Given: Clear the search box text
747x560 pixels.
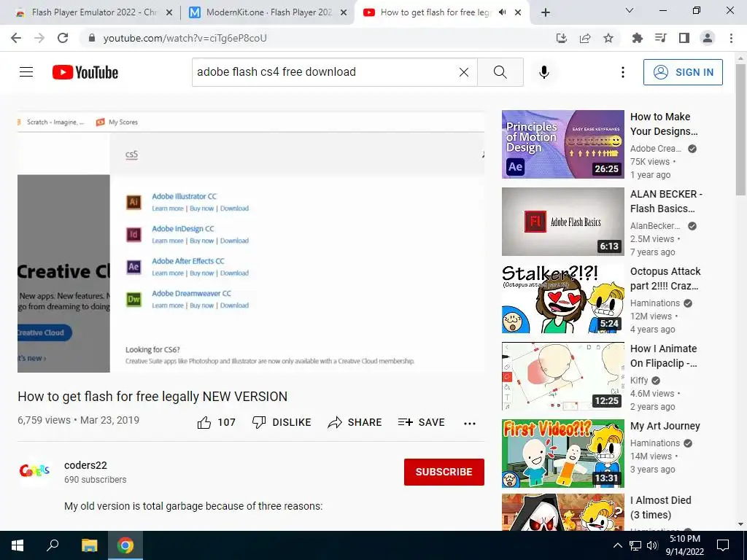Looking at the screenshot, I should click(x=463, y=72).
